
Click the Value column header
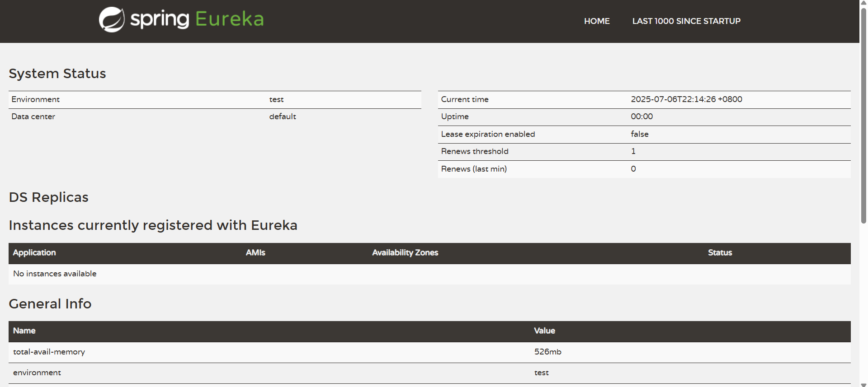coord(544,331)
